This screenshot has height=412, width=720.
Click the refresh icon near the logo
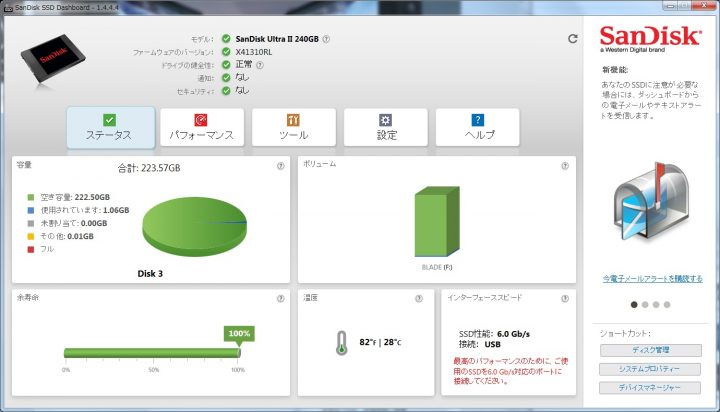point(573,39)
